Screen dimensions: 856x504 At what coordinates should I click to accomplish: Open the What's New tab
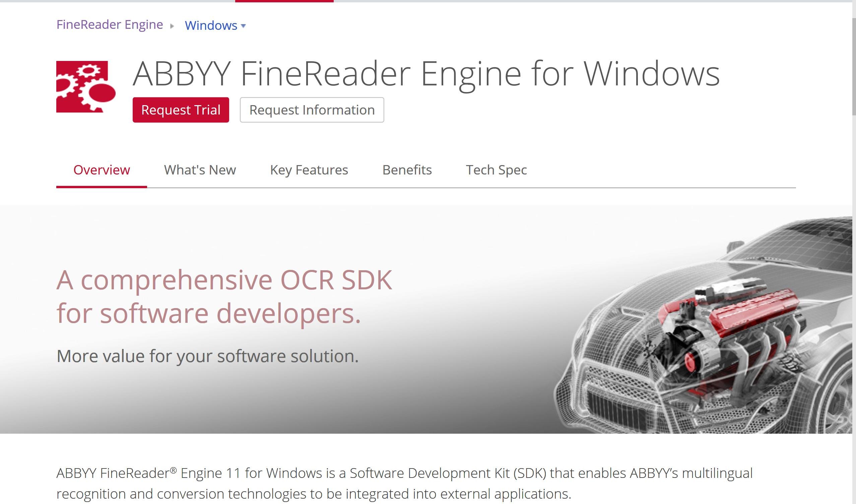[x=200, y=169]
